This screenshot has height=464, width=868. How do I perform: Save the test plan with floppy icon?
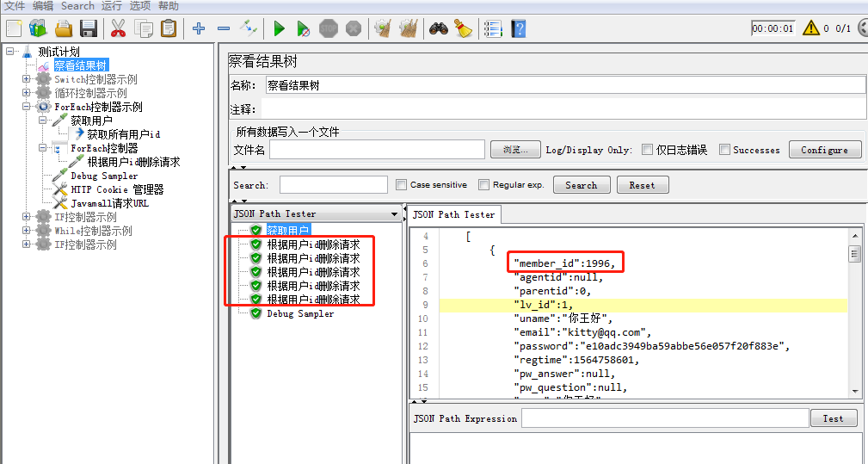[89, 28]
